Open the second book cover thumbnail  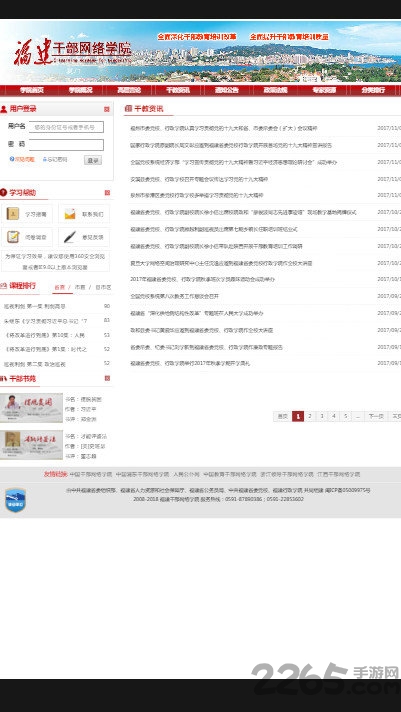pyautogui.click(x=31, y=445)
